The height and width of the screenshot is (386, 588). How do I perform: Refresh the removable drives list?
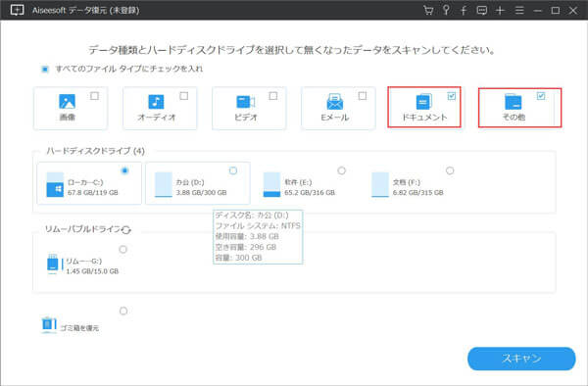point(126,229)
